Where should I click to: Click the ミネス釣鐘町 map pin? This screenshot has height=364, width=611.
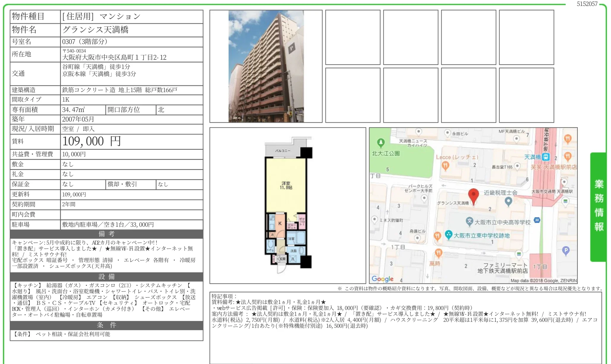(x=375, y=220)
